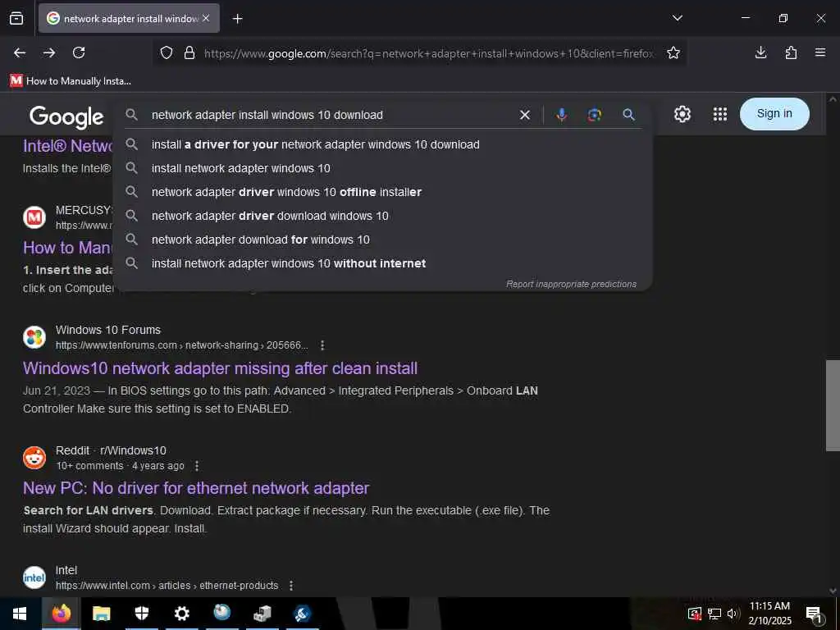Open Firefox application menu

tap(820, 52)
